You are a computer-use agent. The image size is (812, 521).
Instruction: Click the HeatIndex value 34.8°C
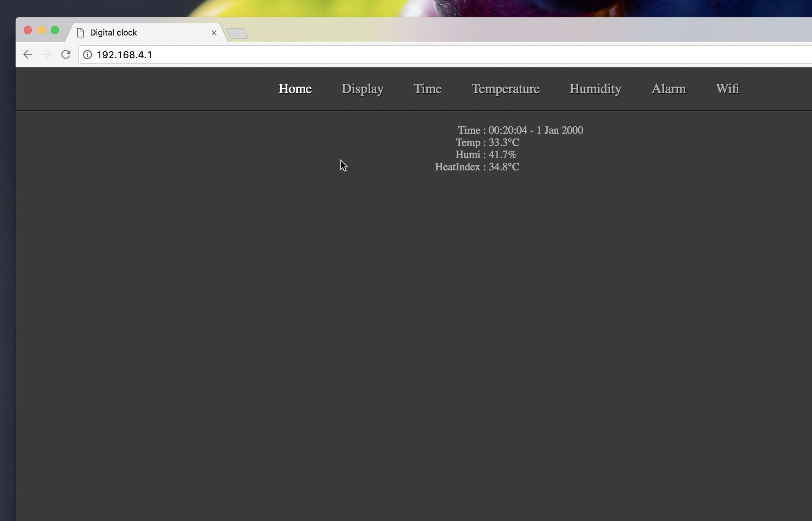[x=504, y=167]
